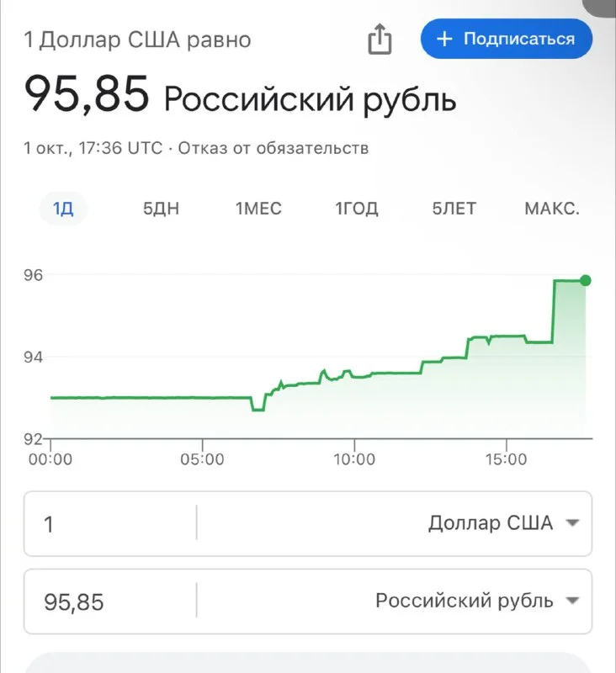Select the 1Д time range tab

[x=63, y=209]
